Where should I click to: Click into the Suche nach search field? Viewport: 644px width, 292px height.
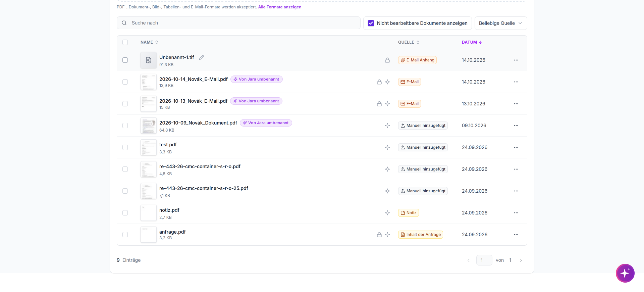point(238,23)
